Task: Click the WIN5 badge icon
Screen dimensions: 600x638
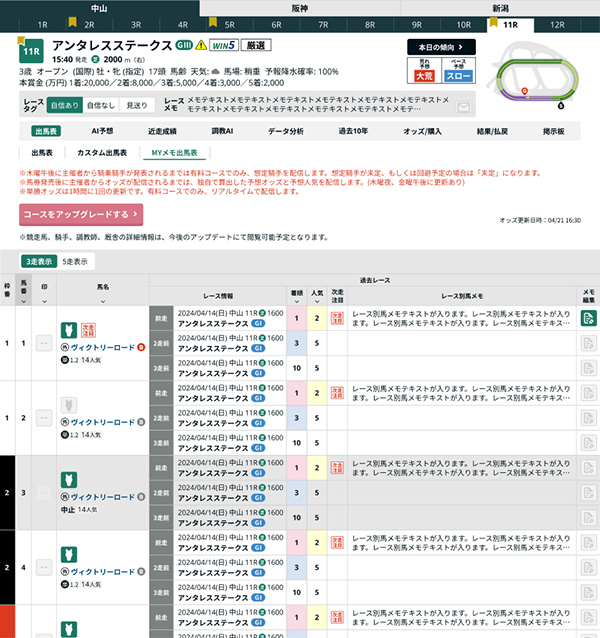Action: pos(222,45)
